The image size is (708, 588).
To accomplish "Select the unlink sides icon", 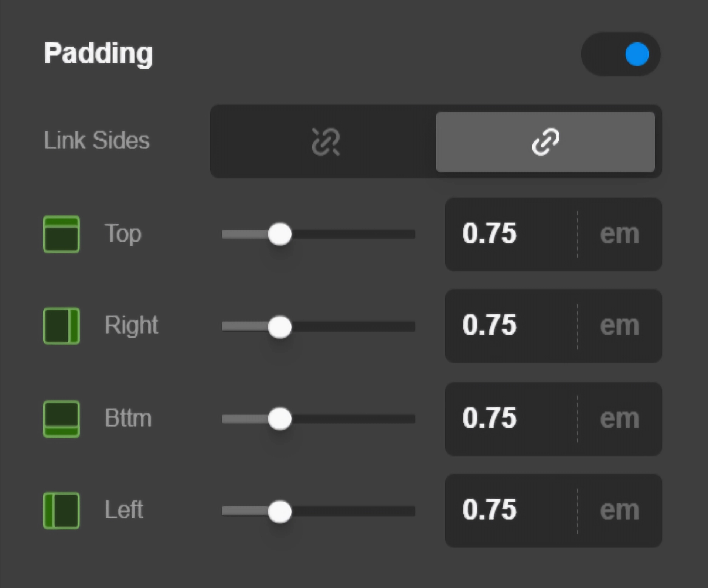I will (325, 142).
